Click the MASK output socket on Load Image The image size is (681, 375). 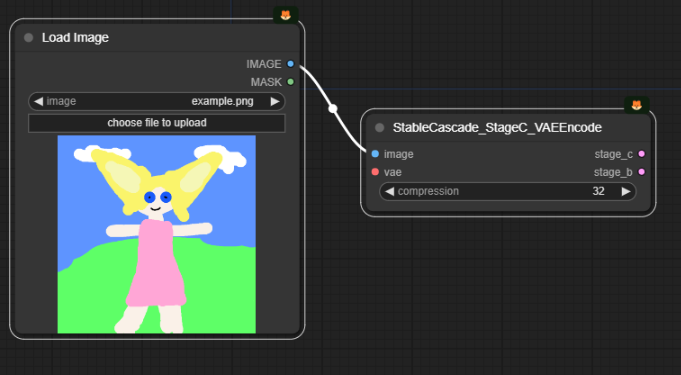tap(291, 82)
